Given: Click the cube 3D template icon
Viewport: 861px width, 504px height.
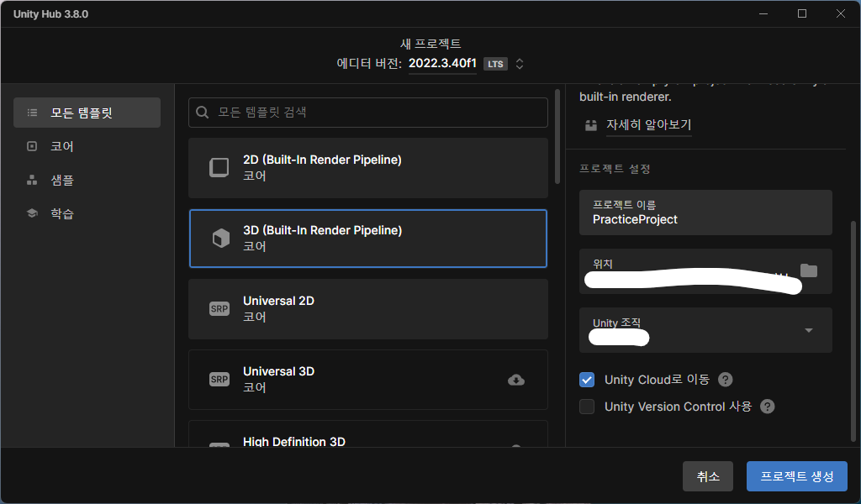Looking at the screenshot, I should pos(221,238).
